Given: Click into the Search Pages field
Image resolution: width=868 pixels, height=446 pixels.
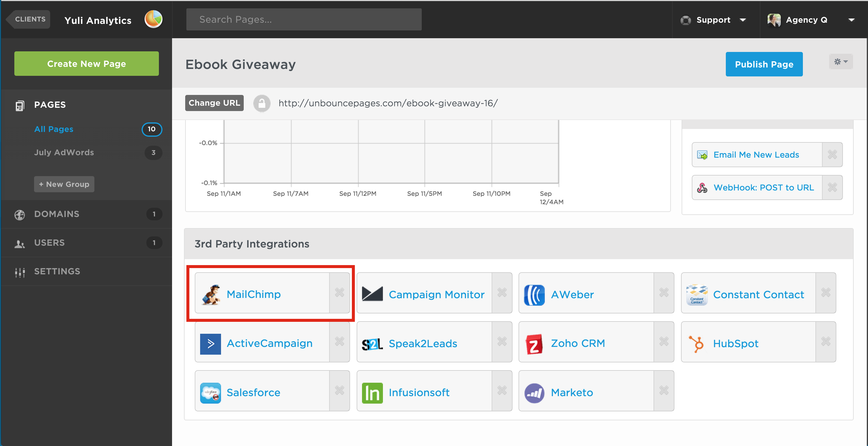Looking at the screenshot, I should pos(303,19).
